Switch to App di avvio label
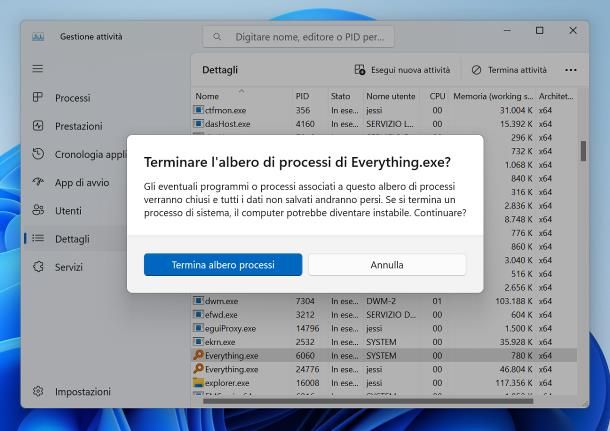The width and height of the screenshot is (610, 431). click(x=82, y=182)
